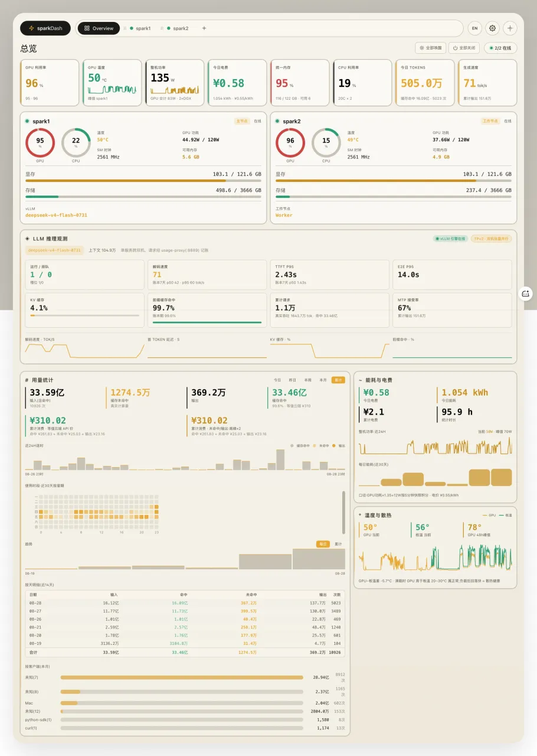Click the spark2 存储 usage bar

pos(394,197)
